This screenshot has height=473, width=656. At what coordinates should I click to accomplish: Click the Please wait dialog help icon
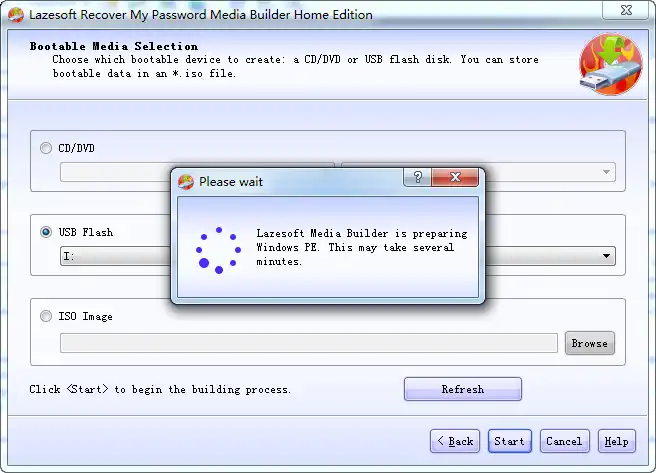418,177
